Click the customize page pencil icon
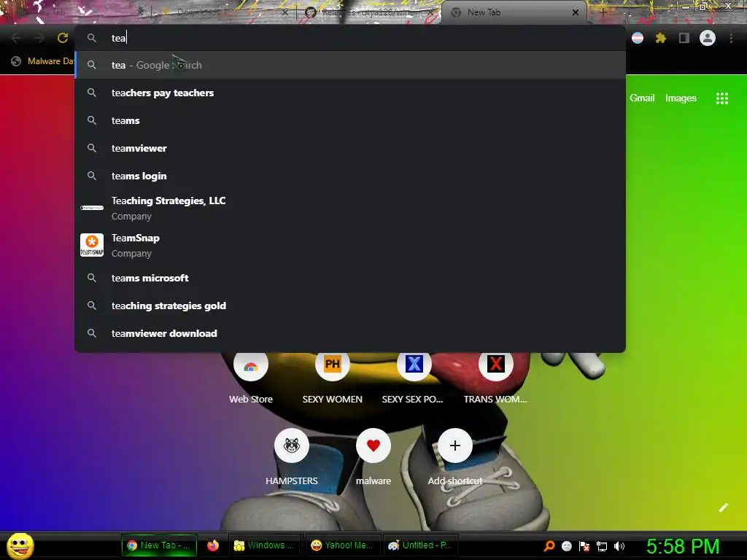This screenshot has width=747, height=560. pyautogui.click(x=723, y=507)
